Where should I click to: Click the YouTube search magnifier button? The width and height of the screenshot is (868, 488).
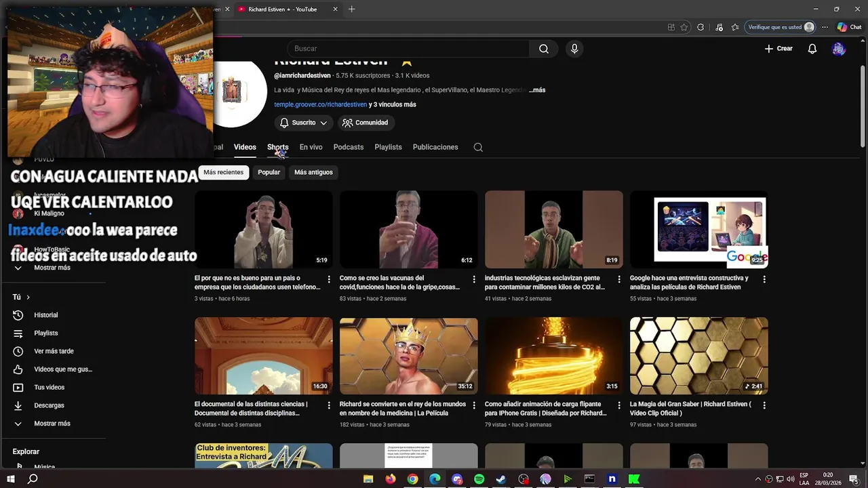(544, 49)
